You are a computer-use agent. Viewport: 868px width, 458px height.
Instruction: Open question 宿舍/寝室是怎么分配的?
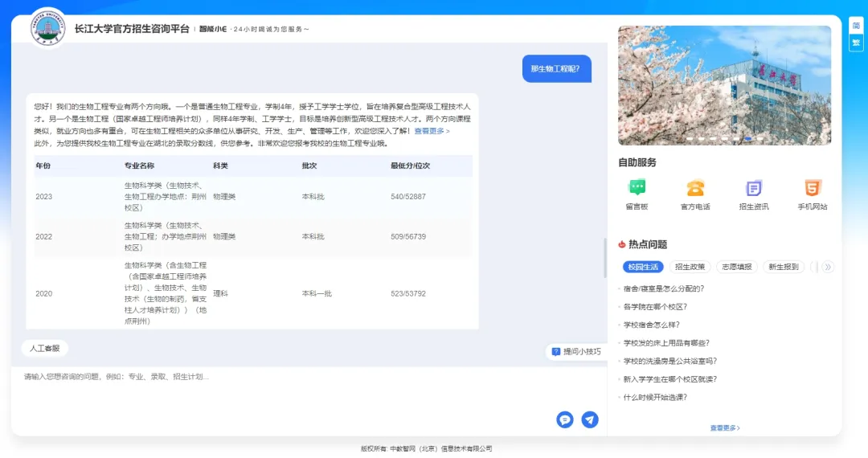(664, 288)
